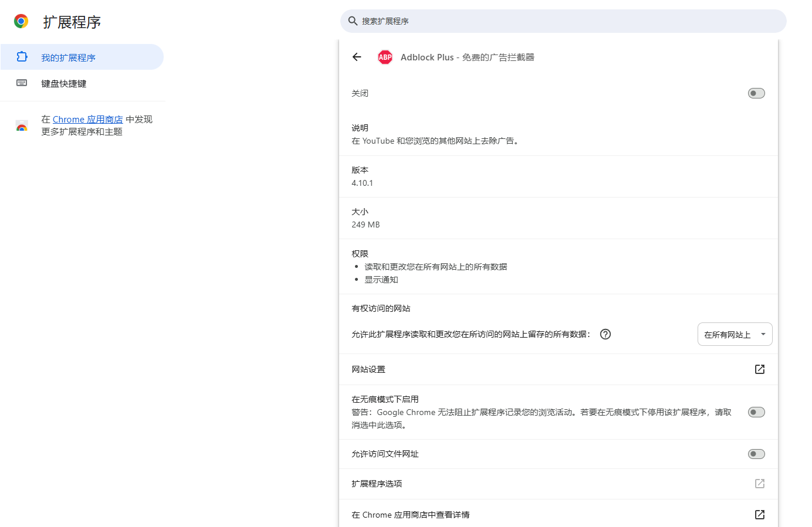Click 在 Chrome 应用商店中查看详情 label

(411, 515)
